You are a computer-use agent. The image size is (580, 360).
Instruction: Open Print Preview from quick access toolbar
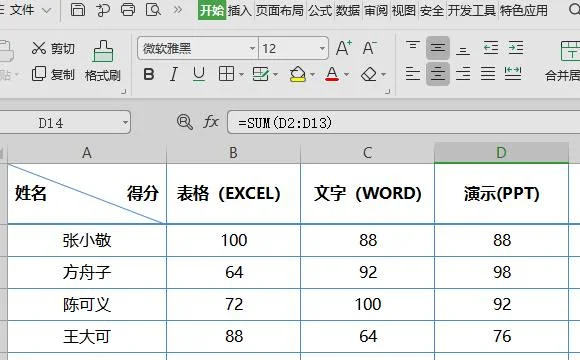click(153, 10)
